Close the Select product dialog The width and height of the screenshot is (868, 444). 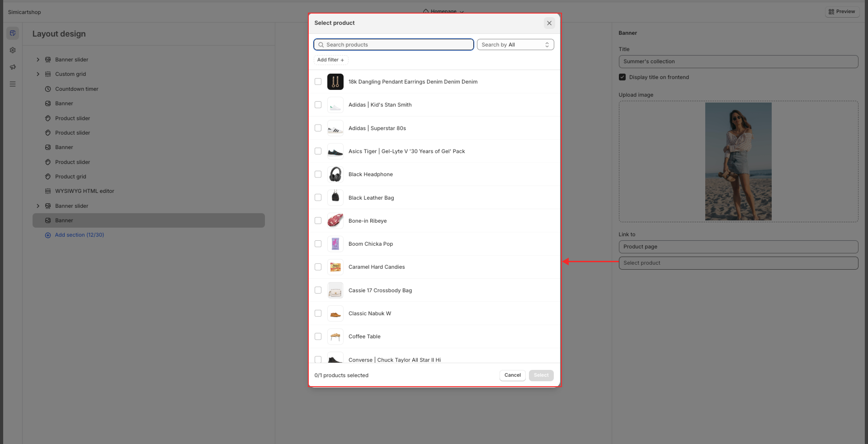tap(549, 23)
